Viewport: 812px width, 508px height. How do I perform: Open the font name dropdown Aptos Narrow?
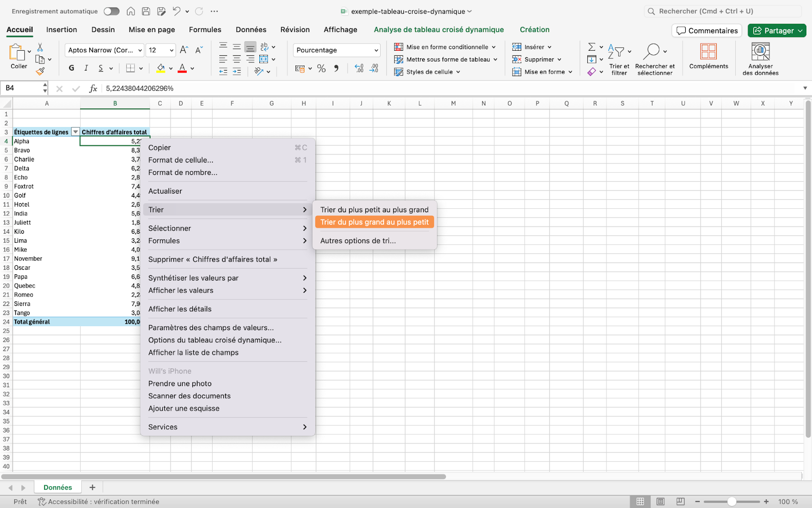click(x=104, y=50)
